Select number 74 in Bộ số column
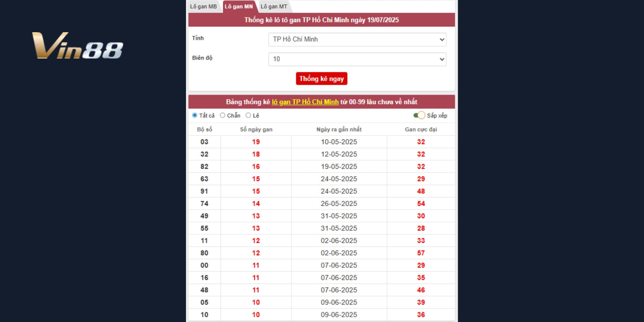This screenshot has width=644, height=322. pyautogui.click(x=204, y=204)
